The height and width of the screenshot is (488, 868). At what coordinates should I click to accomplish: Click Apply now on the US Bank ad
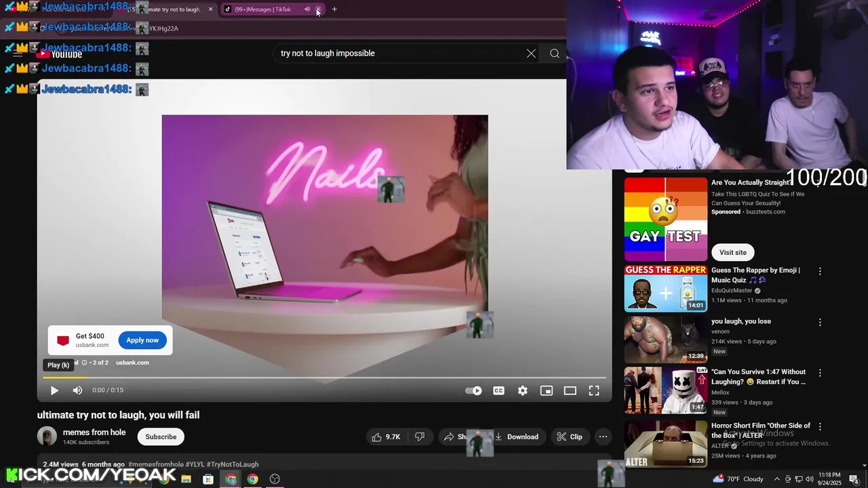coord(142,340)
